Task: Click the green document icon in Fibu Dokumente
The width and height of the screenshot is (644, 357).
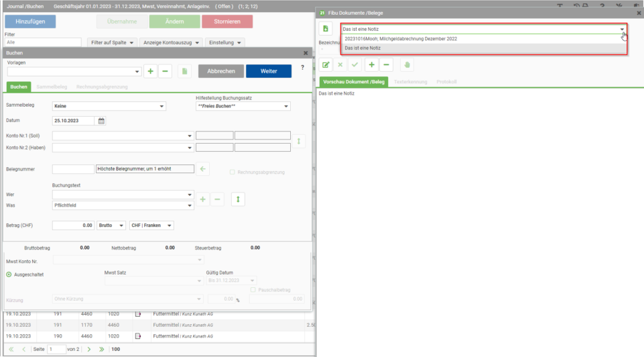Action: (x=326, y=29)
